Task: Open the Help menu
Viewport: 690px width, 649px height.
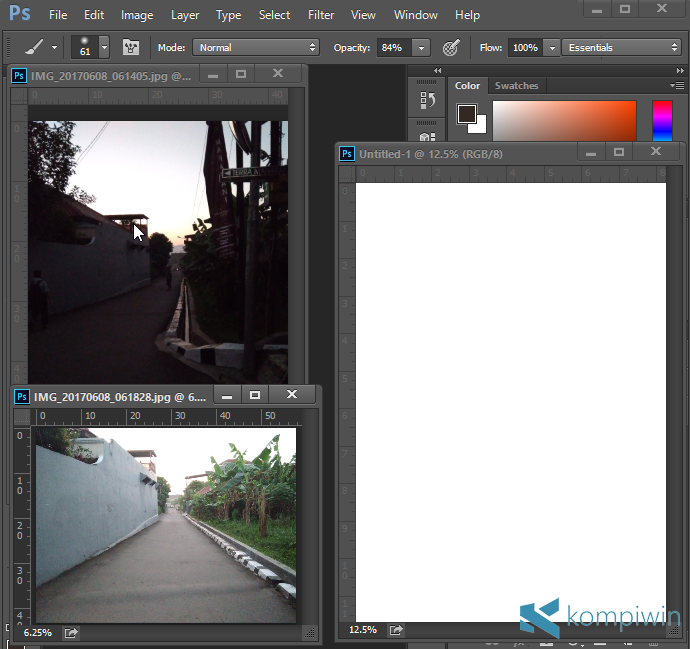Action: click(467, 15)
